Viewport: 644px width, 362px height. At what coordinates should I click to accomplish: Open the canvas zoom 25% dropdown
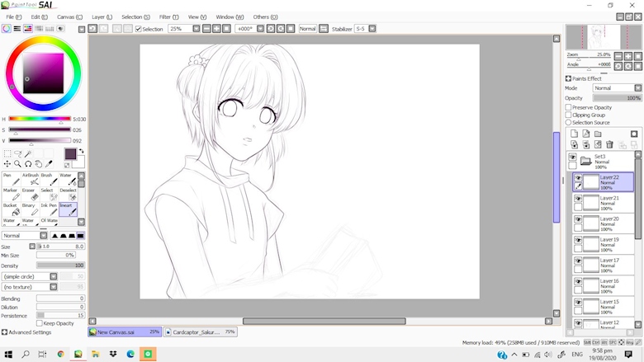tap(197, 29)
